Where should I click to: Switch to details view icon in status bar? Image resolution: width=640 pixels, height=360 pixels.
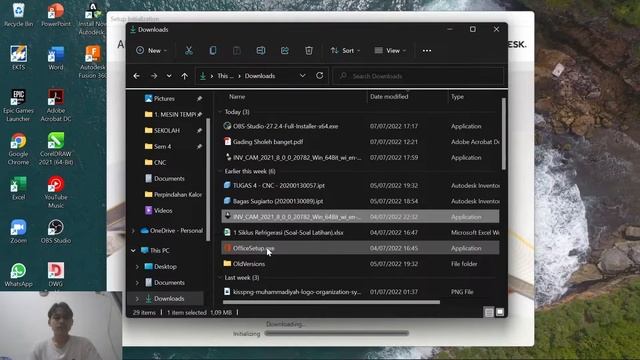(489, 313)
